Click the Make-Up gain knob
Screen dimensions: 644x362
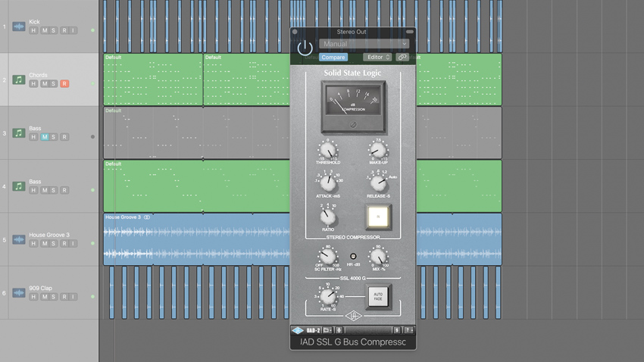click(378, 151)
